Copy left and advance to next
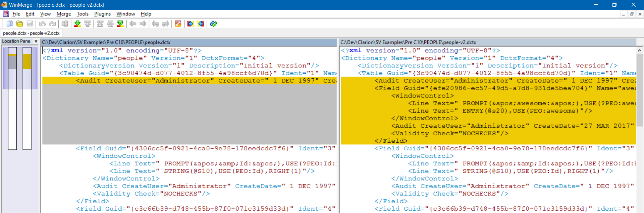The width and height of the screenshot is (644, 213). pyautogui.click(x=166, y=24)
